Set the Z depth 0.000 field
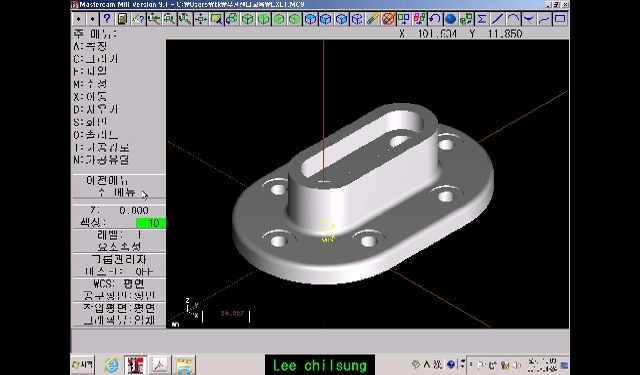The image size is (640, 375). click(x=119, y=211)
